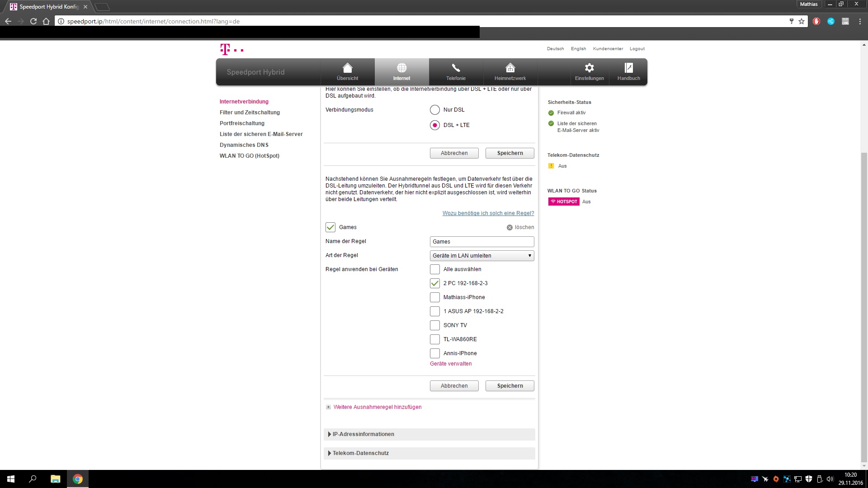Check the SONY TV device
Viewport: 868px width, 488px height.
click(x=435, y=325)
